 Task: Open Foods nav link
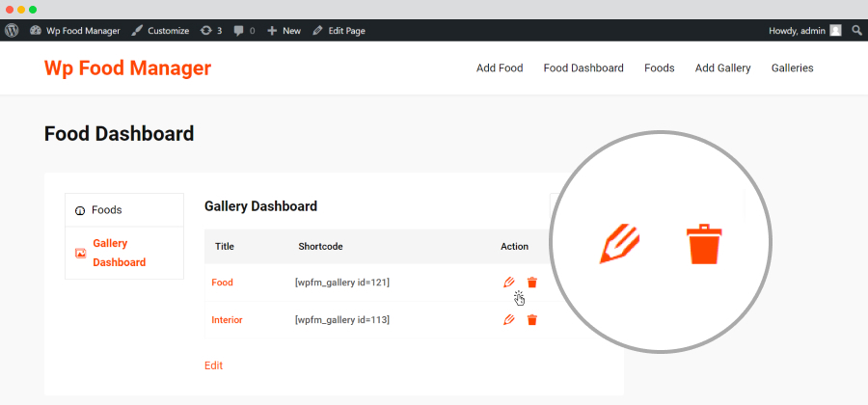[660, 68]
